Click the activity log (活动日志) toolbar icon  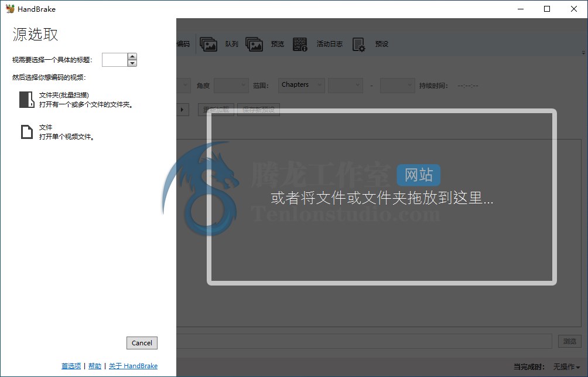point(300,45)
